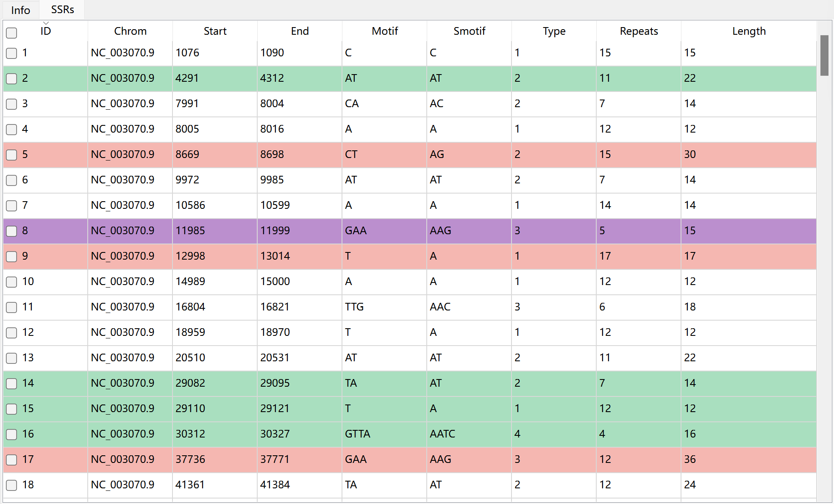Select checkbox of row ID 17
The image size is (834, 504).
[x=11, y=460]
